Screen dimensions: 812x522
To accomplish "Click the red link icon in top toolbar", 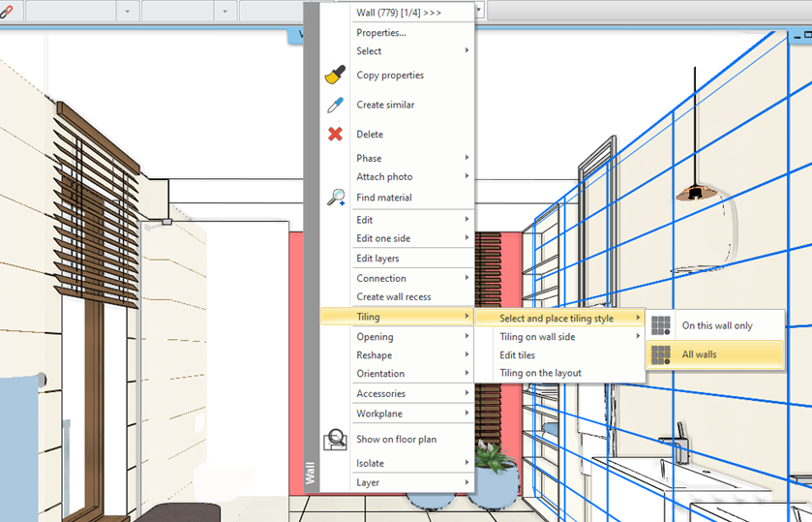I will pyautogui.click(x=6, y=12).
